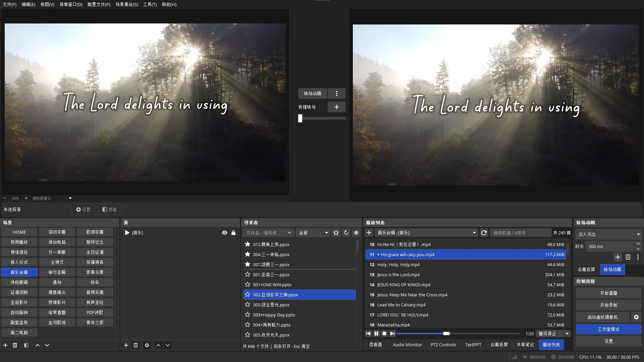Reload file list in 寻求者 panel
This screenshot has height=362, width=644.
(x=346, y=233)
